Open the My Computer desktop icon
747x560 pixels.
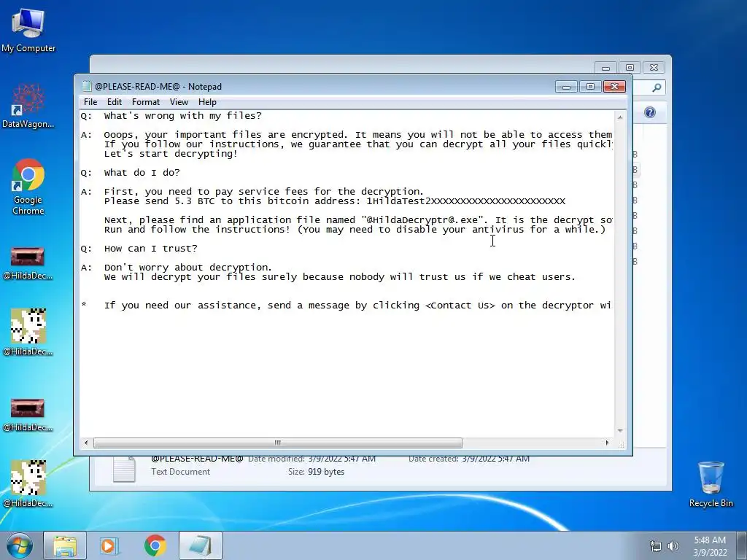[x=28, y=29]
